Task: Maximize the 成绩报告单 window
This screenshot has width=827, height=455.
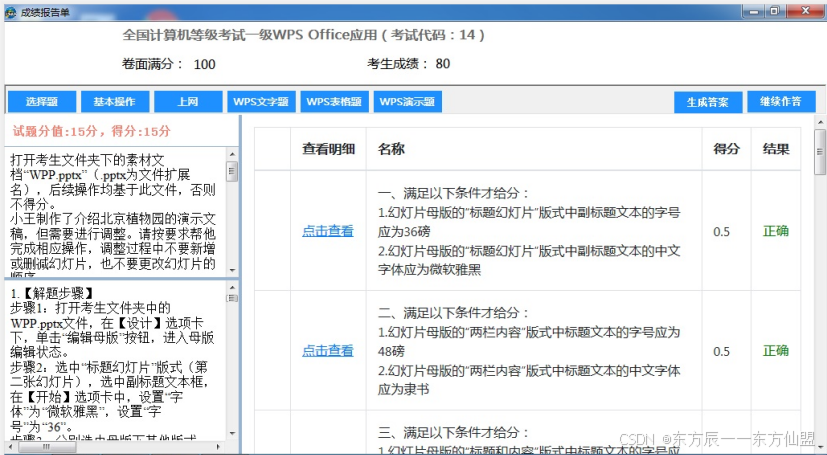Action: 775,11
